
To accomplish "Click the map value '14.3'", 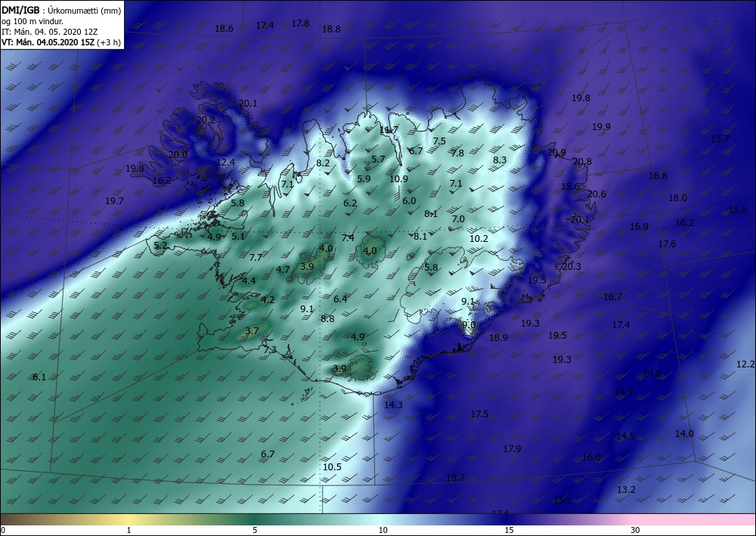I will [x=393, y=405].
